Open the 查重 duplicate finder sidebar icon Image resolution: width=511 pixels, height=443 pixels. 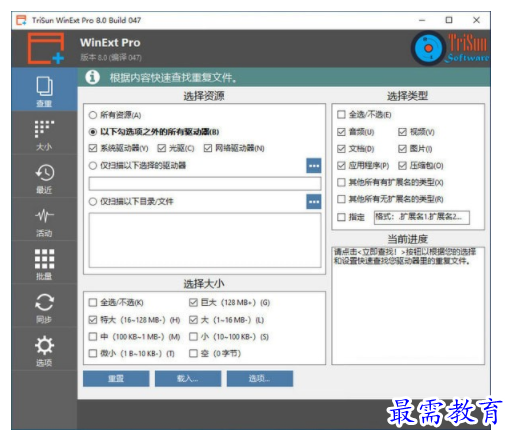(44, 89)
